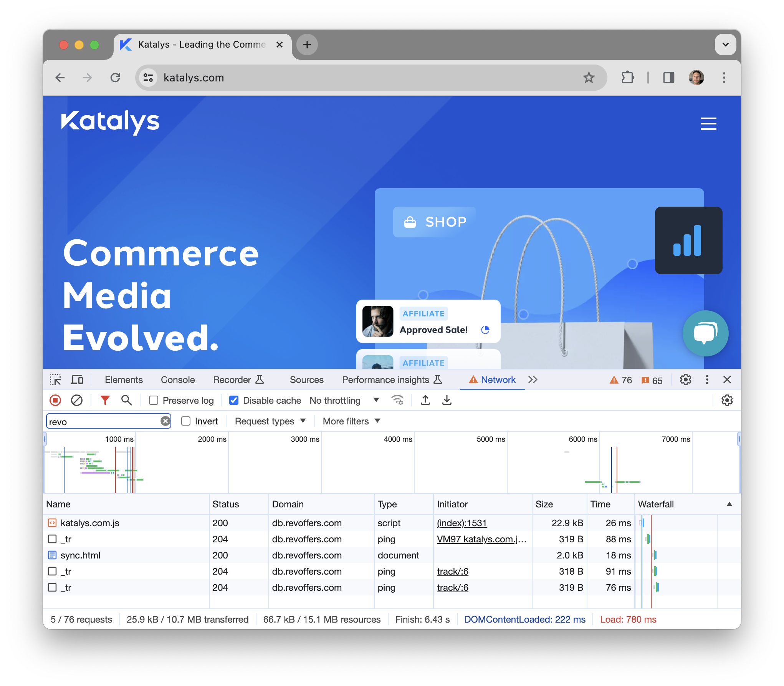
Task: Toggle the red filter funnel icon
Action: [105, 400]
